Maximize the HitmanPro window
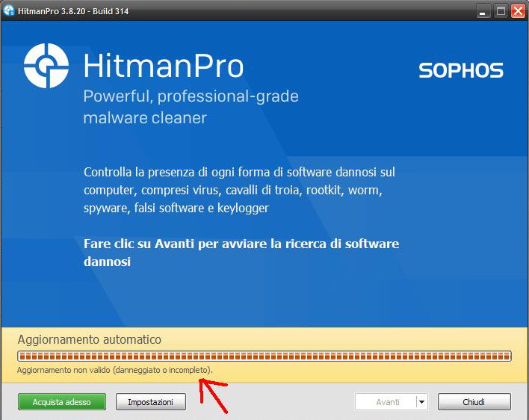The height and width of the screenshot is (420, 529). [x=501, y=11]
